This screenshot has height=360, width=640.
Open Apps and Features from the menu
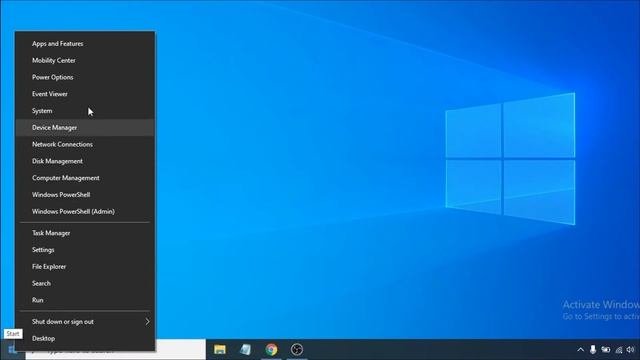[x=85, y=44]
